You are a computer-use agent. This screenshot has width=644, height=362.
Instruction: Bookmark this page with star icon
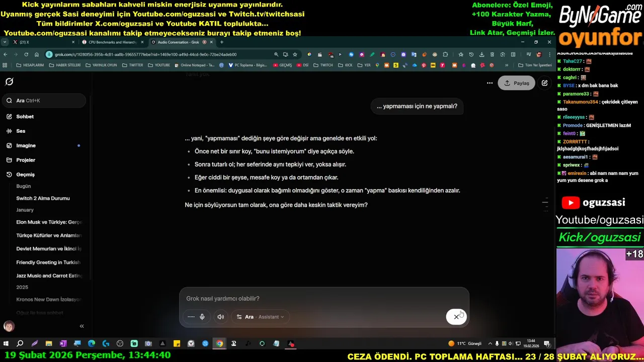point(295,54)
